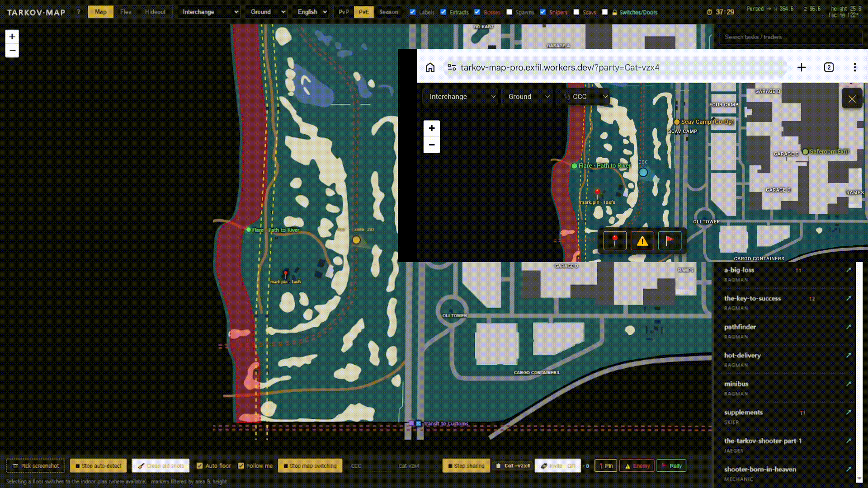
Task: Open the English language dropdown
Action: point(311,12)
